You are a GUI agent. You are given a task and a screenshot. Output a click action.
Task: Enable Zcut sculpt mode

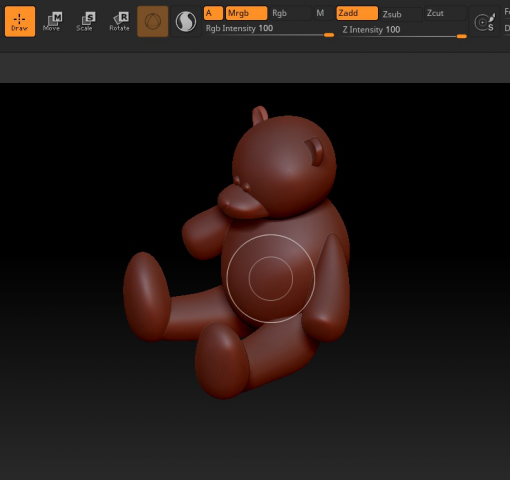coord(445,13)
